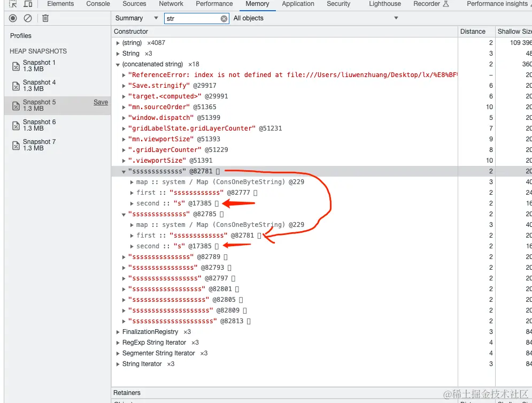Open the All objects filter dropdown
The height and width of the screenshot is (403, 532).
tap(315, 18)
